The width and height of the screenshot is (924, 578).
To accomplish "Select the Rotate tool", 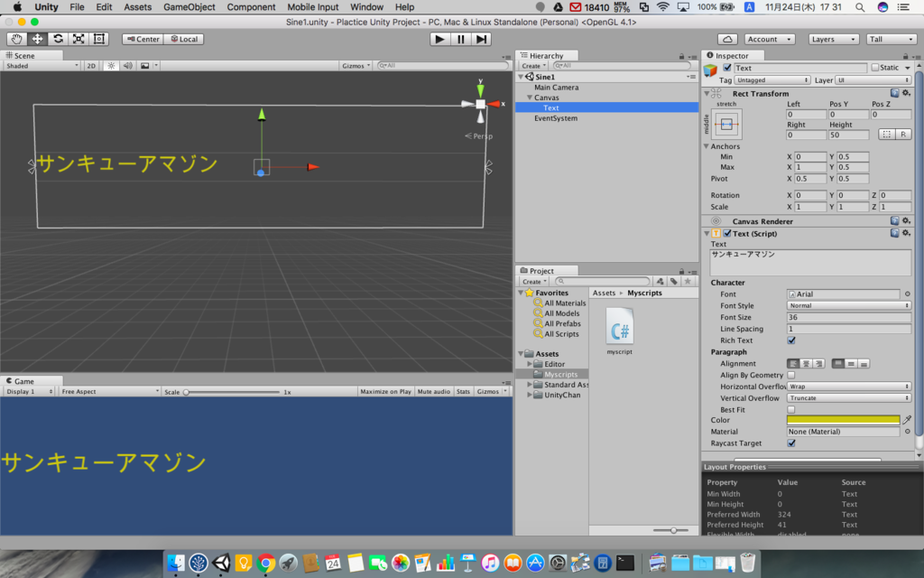I will pyautogui.click(x=58, y=39).
